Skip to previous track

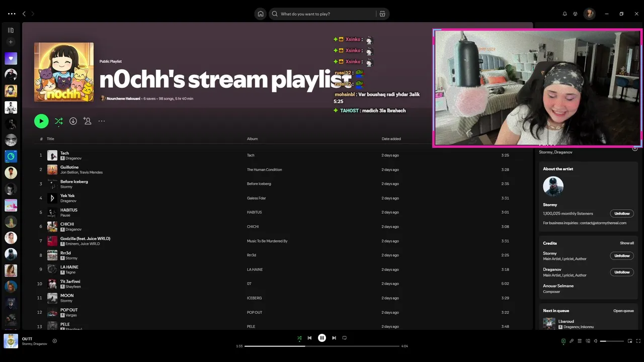coord(310,338)
